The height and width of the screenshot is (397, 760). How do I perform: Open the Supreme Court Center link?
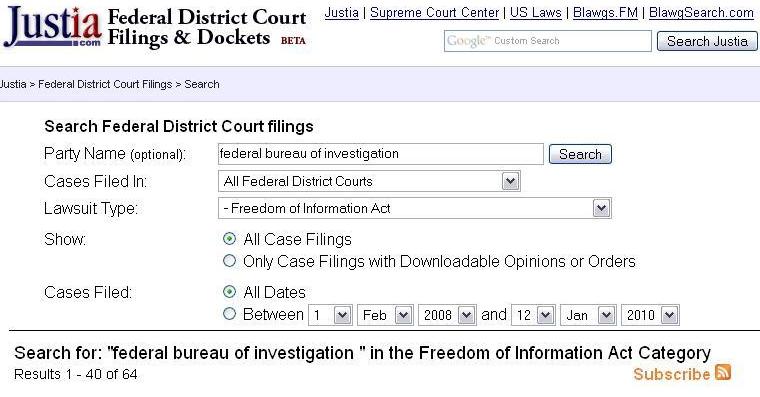[434, 13]
